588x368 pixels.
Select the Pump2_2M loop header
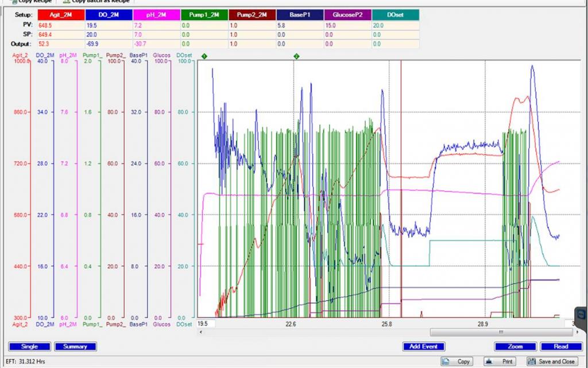point(252,15)
